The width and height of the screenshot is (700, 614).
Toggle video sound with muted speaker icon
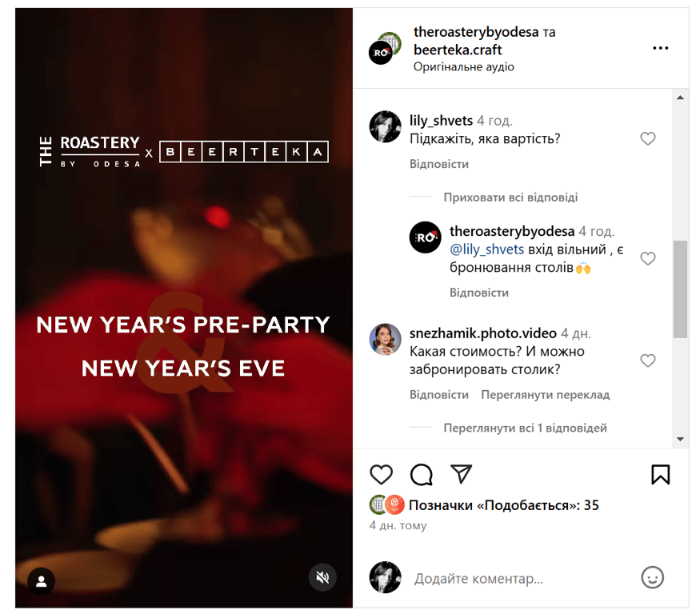322,577
